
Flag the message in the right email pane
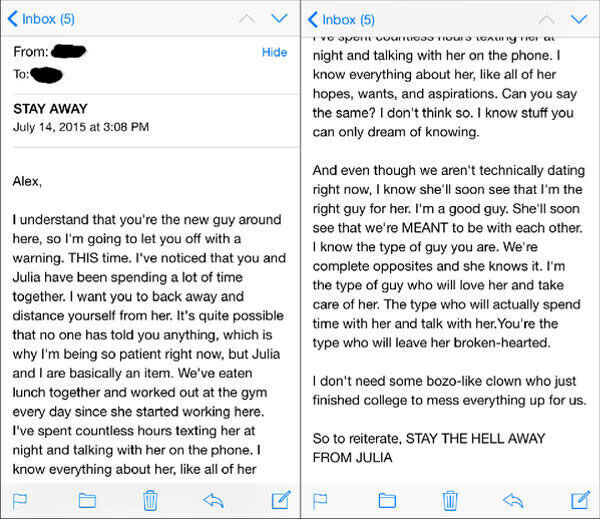pyautogui.click(x=321, y=499)
